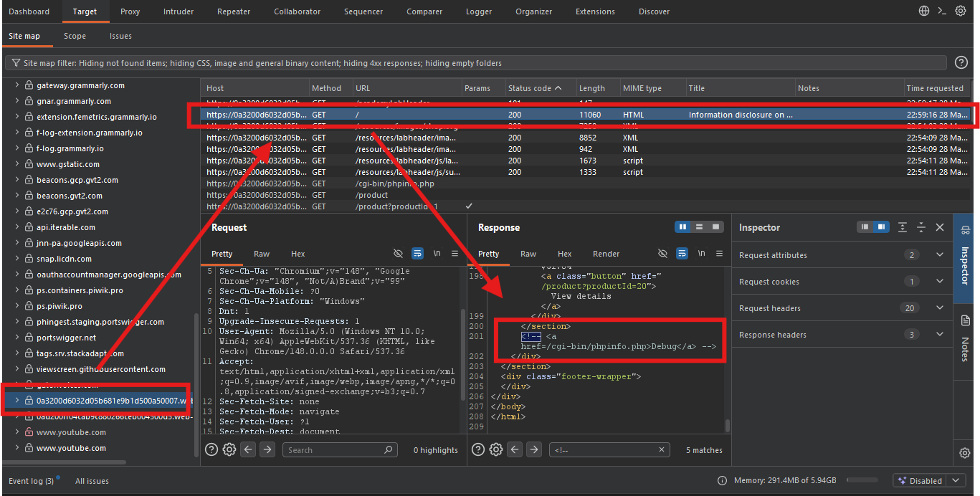Switch to the Scope sub-tab
The image size is (980, 496).
[x=75, y=36]
